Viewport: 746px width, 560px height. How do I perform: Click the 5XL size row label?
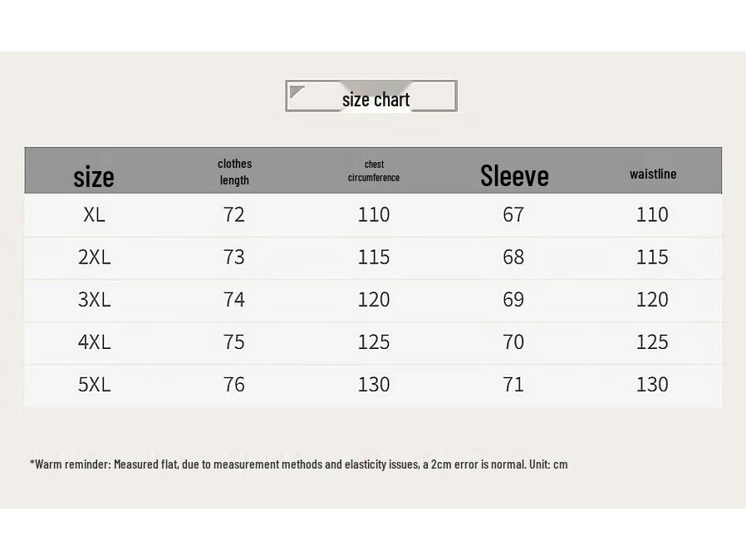click(94, 384)
